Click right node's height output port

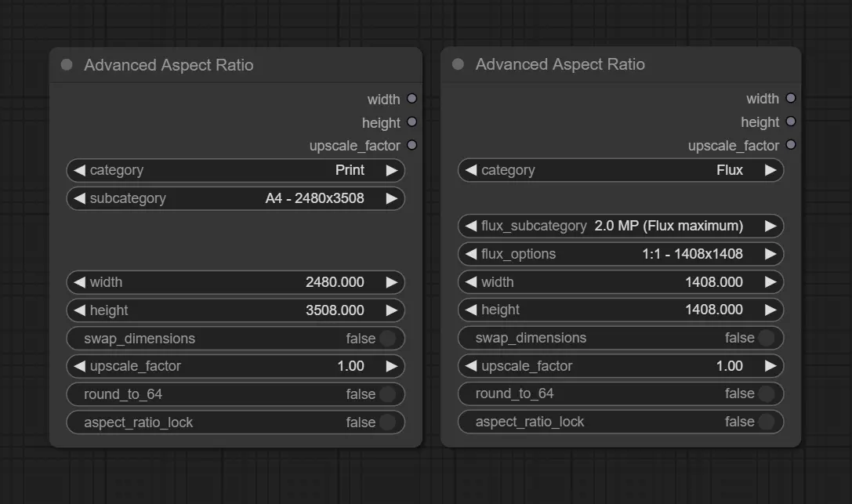click(x=790, y=121)
